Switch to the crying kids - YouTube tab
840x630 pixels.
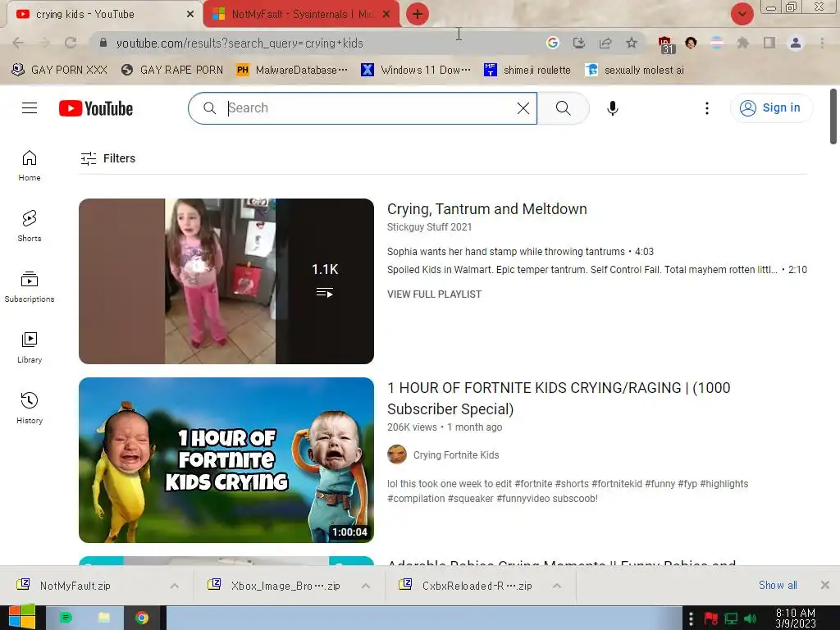click(x=102, y=14)
